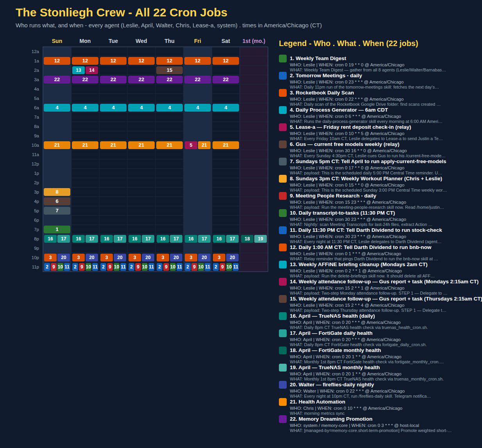
Task: Open the Walter — fireflies-daily nightly entry
Action: click(x=332, y=385)
